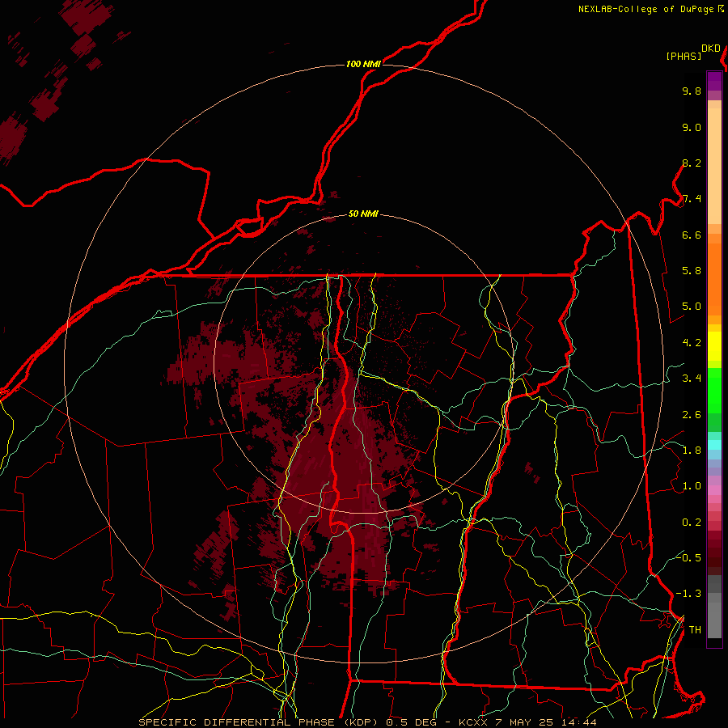The height and width of the screenshot is (728, 728).
Task: Select the 7.4 scale value
Action: pyautogui.click(x=692, y=199)
